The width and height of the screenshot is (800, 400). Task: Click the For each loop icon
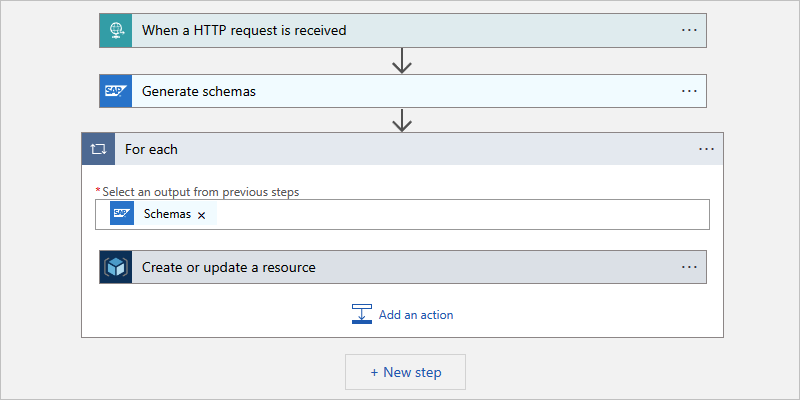[x=98, y=149]
